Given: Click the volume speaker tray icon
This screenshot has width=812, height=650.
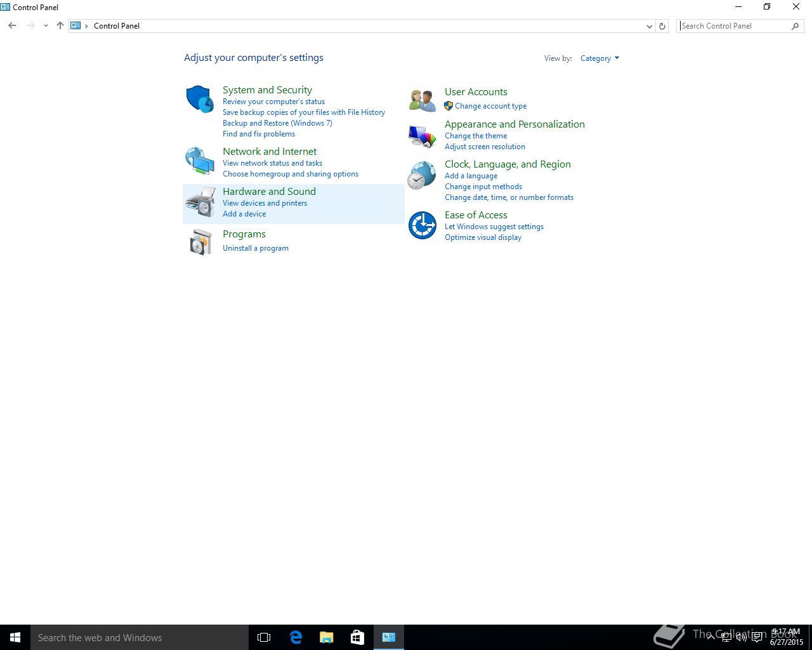Looking at the screenshot, I should pyautogui.click(x=742, y=638).
